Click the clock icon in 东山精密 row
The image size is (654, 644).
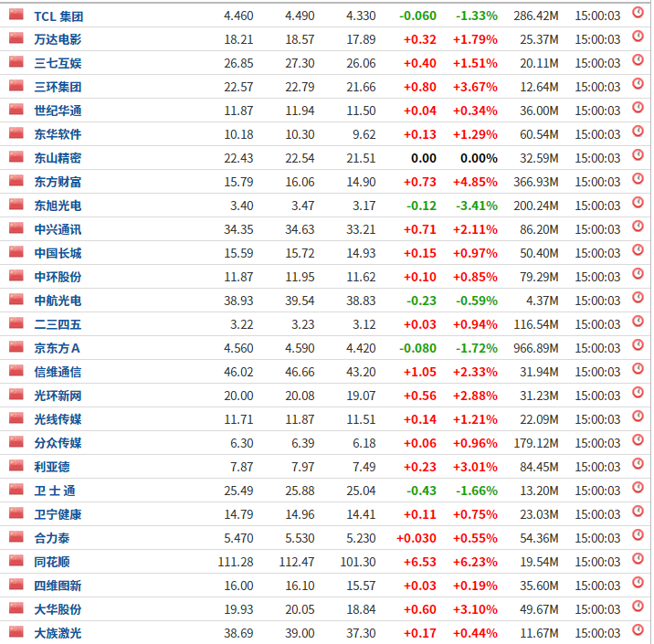(638, 155)
